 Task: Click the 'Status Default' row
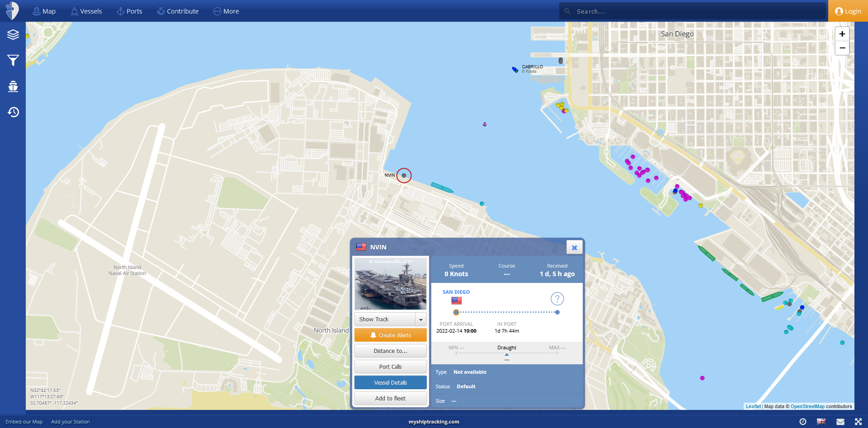(x=507, y=386)
